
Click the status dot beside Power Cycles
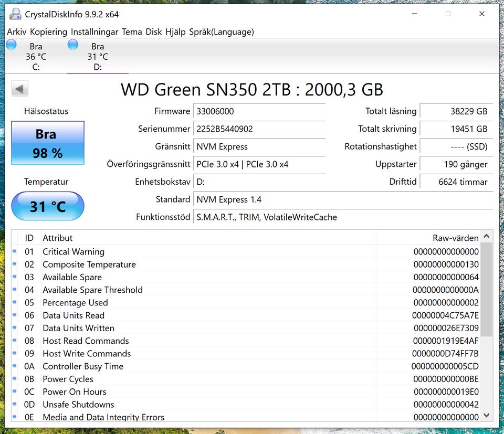pyautogui.click(x=15, y=379)
